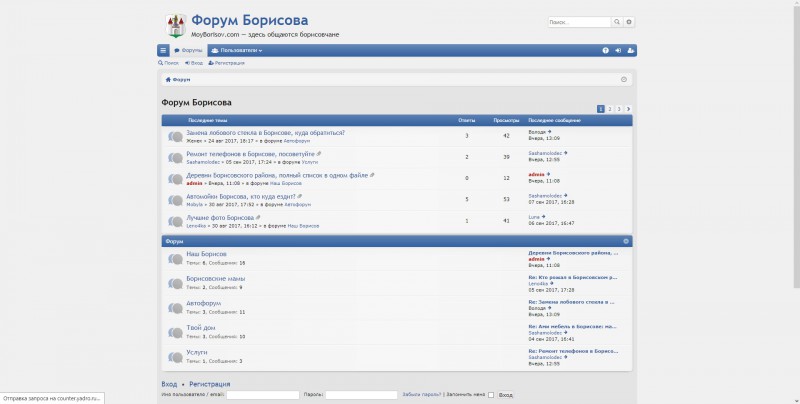The image size is (800, 404).
Task: Click the search magnifier button in header
Action: point(617,22)
